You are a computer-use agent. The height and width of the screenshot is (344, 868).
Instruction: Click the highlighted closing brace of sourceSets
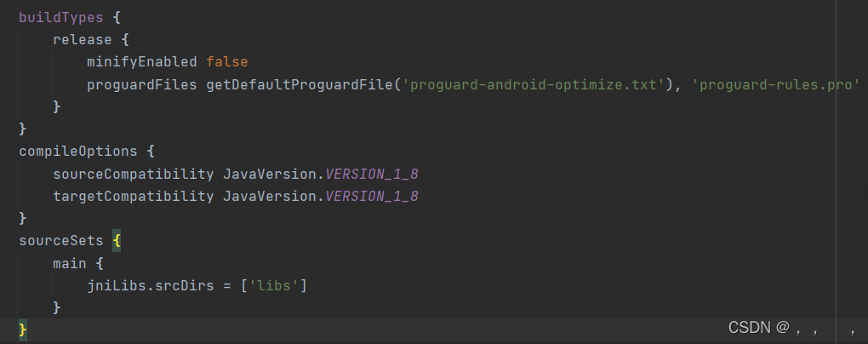(x=23, y=330)
